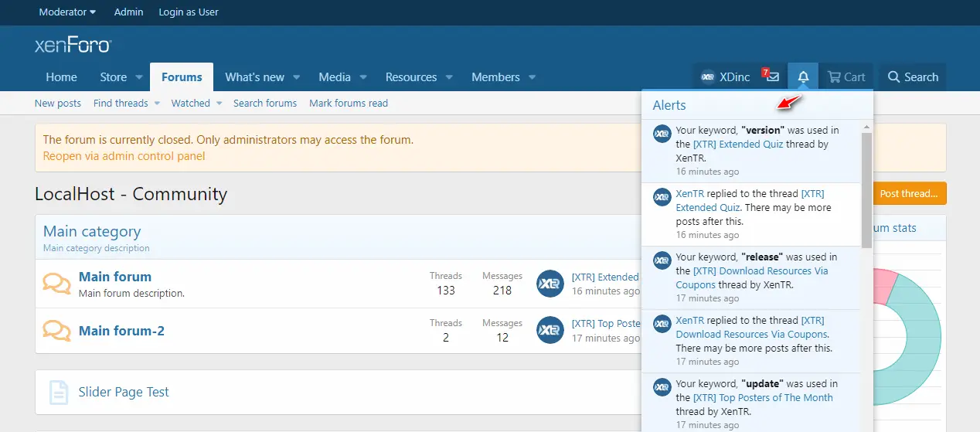This screenshot has height=432, width=980.
Task: Click the XDinc user avatar
Action: pyautogui.click(x=708, y=77)
